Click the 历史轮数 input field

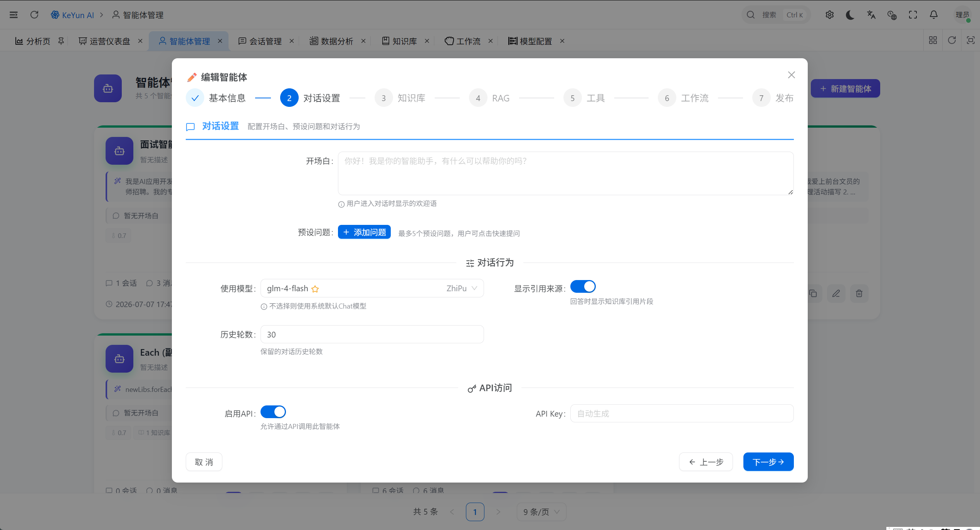click(372, 334)
